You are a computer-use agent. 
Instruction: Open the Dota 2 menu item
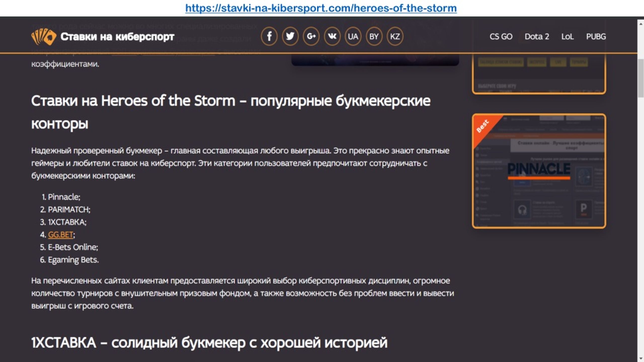click(537, 37)
